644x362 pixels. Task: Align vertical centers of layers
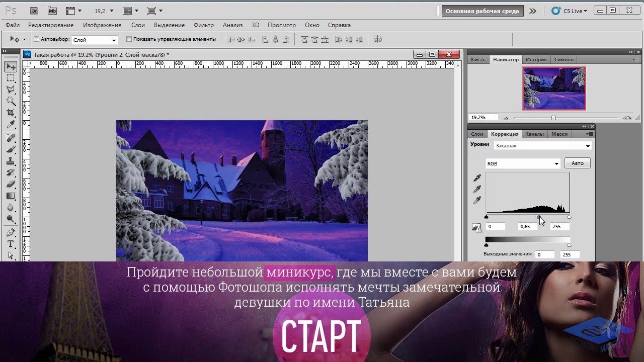(242, 39)
